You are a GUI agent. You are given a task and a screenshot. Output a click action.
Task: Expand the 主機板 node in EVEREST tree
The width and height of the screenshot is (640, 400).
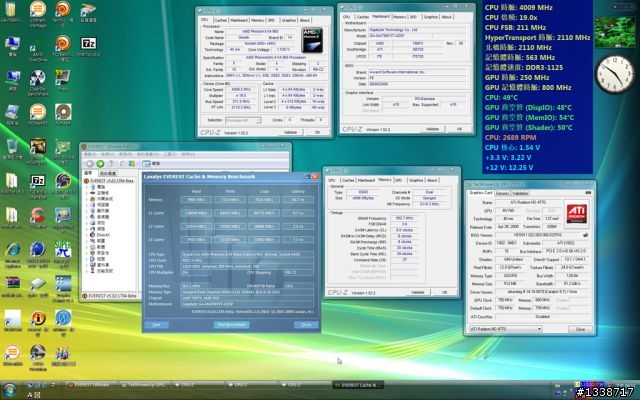coord(87,193)
